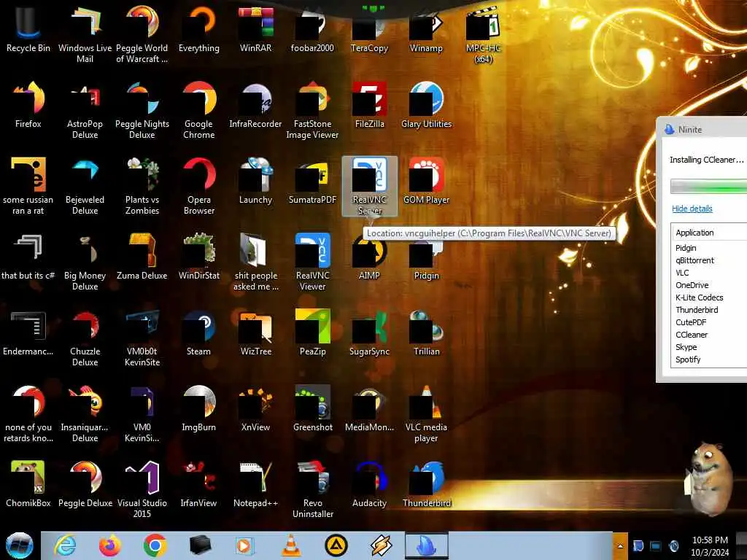This screenshot has width=747, height=560.
Task: Click Hide details link in Ninite
Action: coord(692,209)
